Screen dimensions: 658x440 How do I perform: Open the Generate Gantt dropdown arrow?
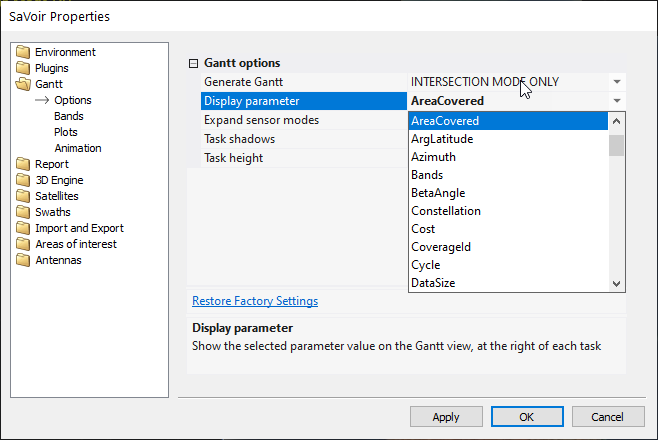(x=616, y=82)
